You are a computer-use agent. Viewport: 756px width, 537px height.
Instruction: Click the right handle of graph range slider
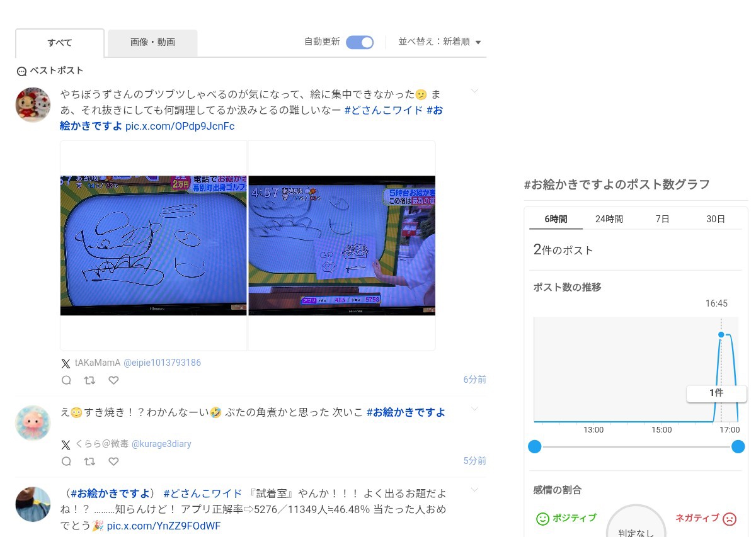click(738, 446)
